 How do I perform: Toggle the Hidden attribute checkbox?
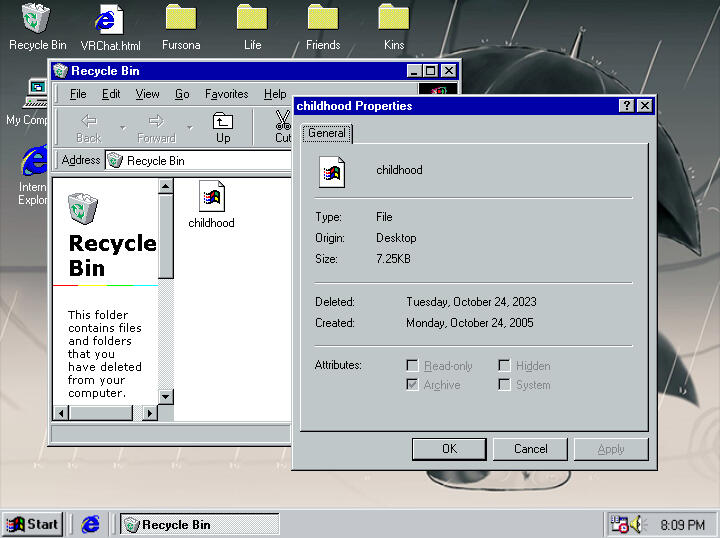(x=505, y=366)
